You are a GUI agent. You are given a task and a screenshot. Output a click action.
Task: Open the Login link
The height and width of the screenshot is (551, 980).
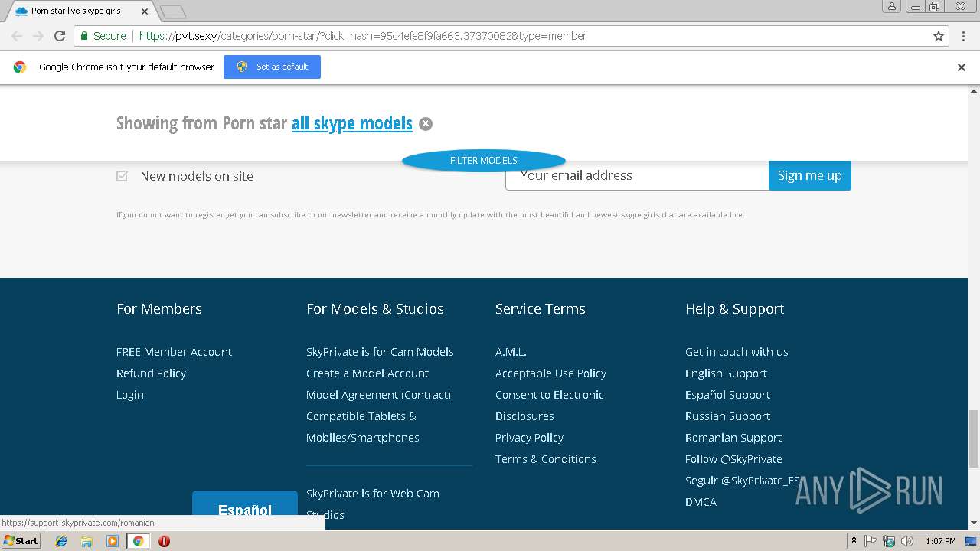pyautogui.click(x=130, y=395)
